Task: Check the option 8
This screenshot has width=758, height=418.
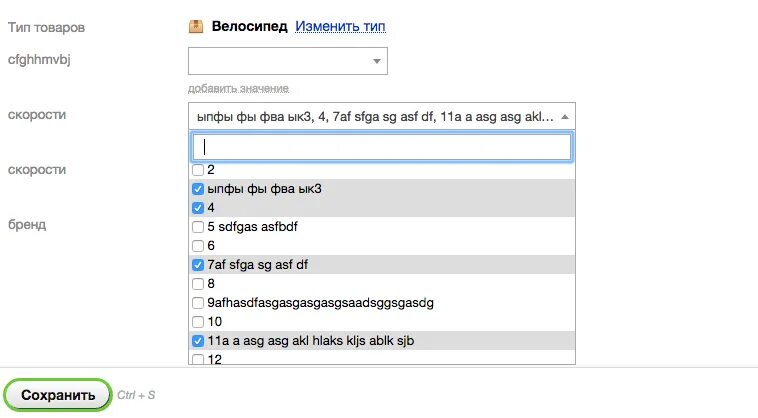Action: tap(198, 284)
